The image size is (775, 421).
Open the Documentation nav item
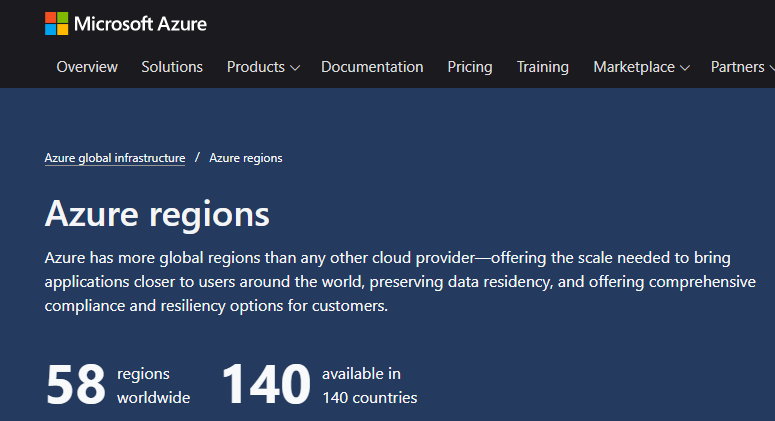click(372, 67)
